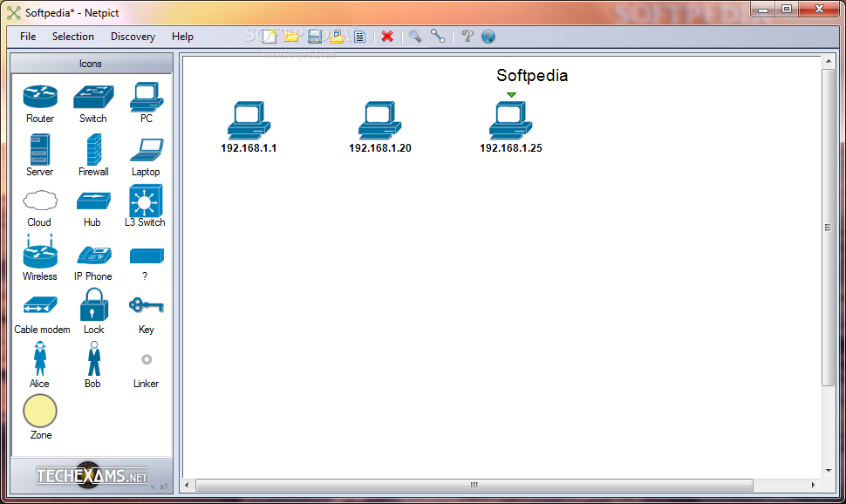Choose the Alice figure icon

click(40, 358)
